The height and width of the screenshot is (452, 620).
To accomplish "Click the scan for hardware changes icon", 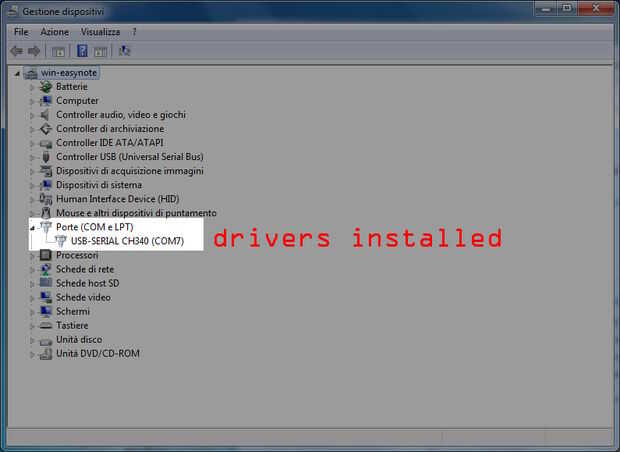I will 124,51.
